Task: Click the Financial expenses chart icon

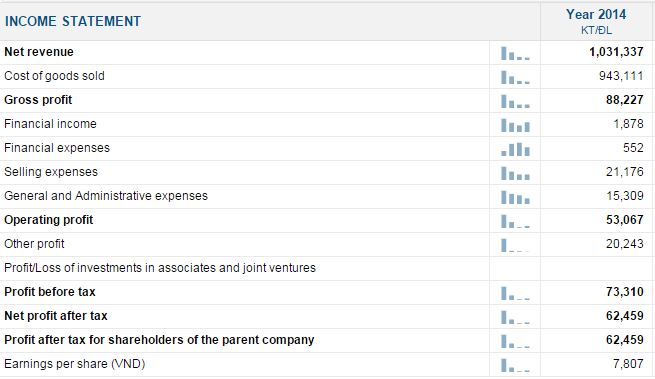Action: [x=515, y=149]
